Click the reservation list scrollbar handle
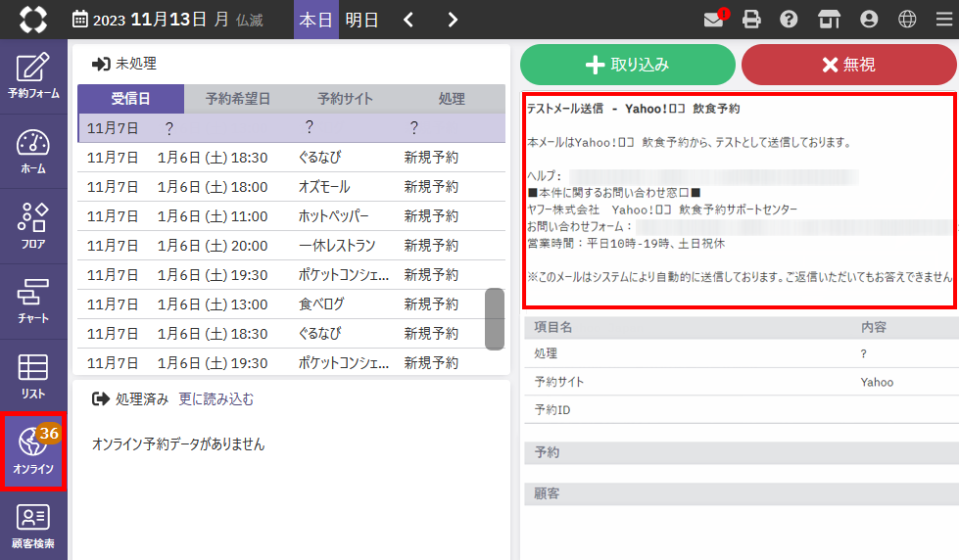This screenshot has height=560, width=959. pos(495,318)
